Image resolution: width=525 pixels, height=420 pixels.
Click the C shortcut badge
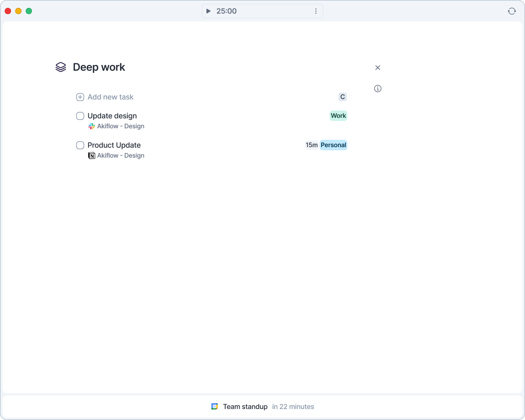click(342, 97)
